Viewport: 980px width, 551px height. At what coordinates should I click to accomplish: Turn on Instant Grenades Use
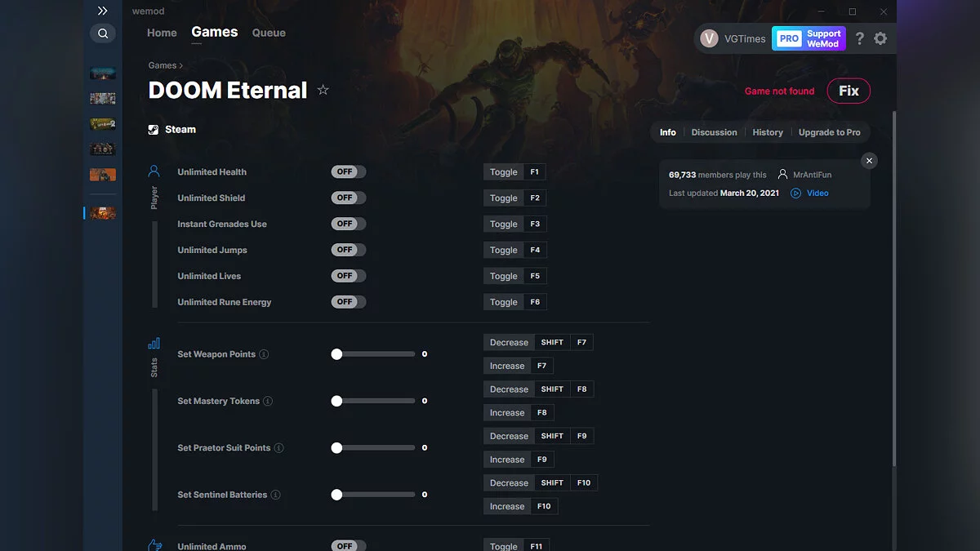[x=348, y=224]
